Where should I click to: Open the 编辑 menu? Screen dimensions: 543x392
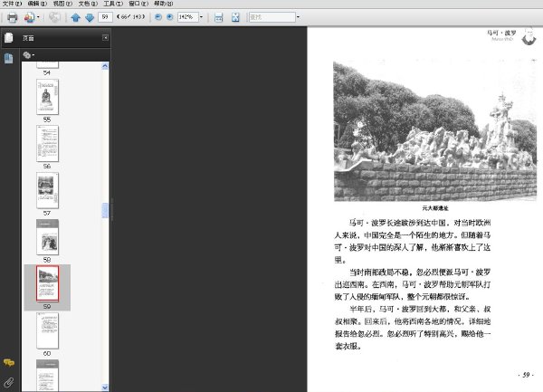[37, 4]
